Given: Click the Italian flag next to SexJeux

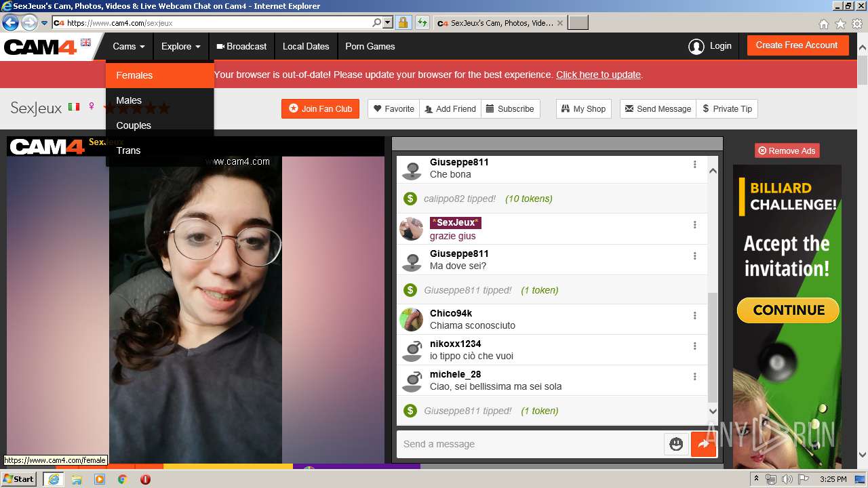Looking at the screenshot, I should coord(74,106).
